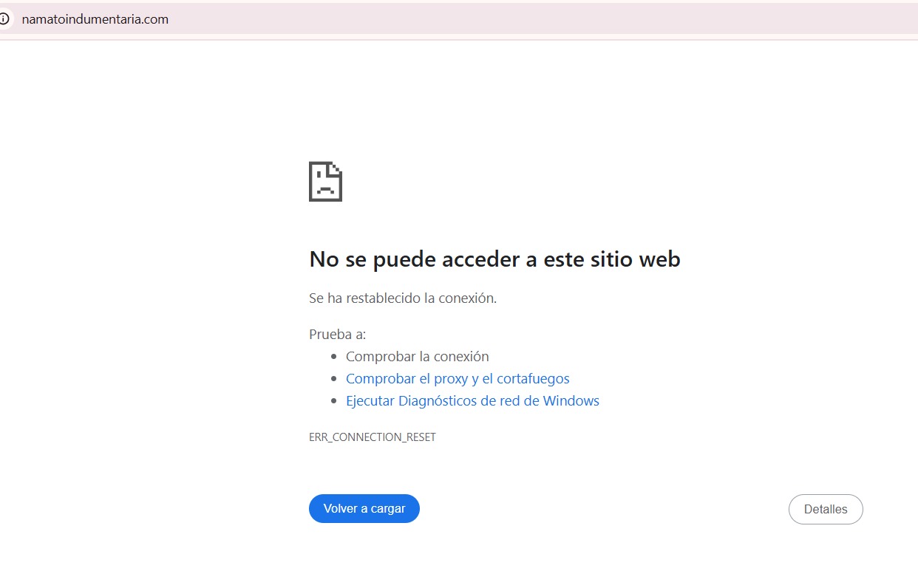Click the heading 'No se puede acceder a este sitio web'
Viewport: 918px width, 588px height.
[494, 259]
